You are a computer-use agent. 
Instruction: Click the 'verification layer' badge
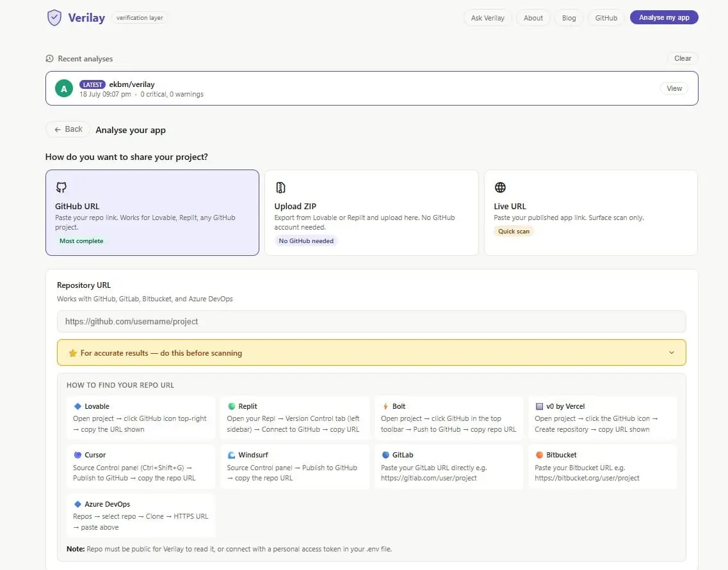click(140, 18)
